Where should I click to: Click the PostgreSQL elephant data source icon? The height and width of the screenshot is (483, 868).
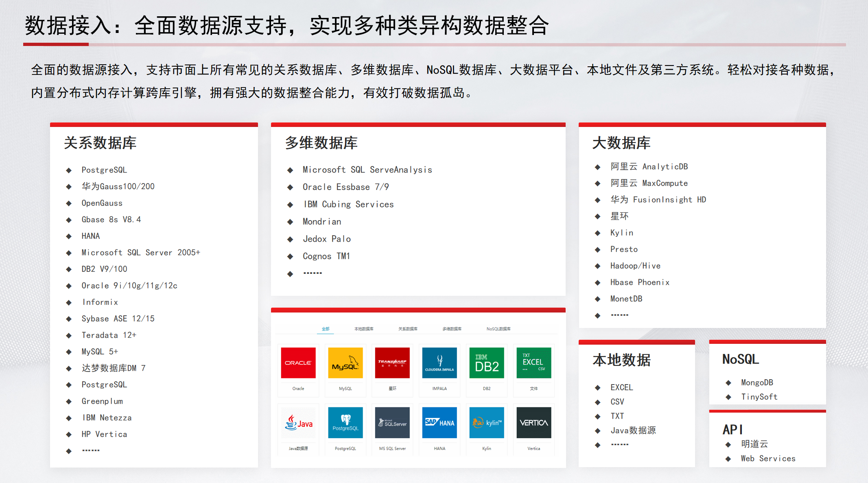coord(345,423)
